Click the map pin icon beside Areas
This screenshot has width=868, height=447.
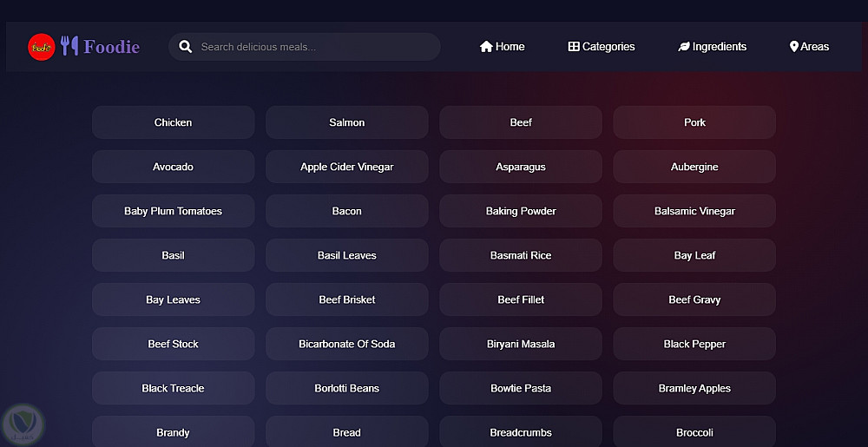tap(793, 47)
